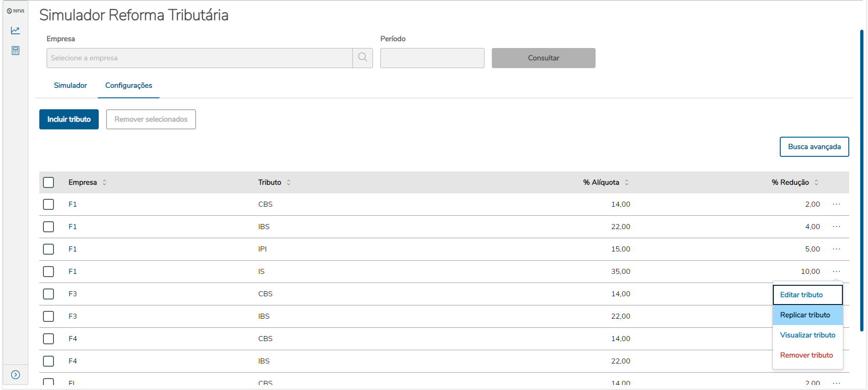Expand sidebar with bottom arrow icon
Image resolution: width=868 pixels, height=390 pixels.
coord(16,375)
